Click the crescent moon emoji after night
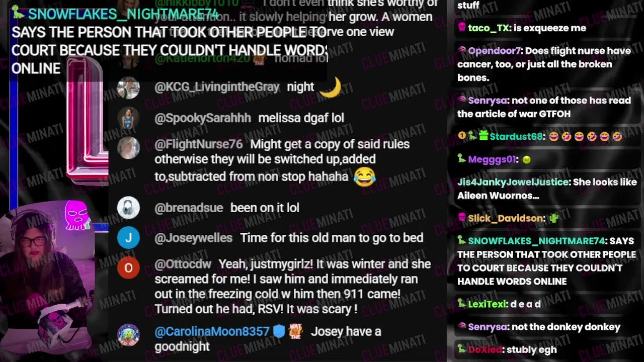Screen dimensions: 644x362 click(330, 87)
